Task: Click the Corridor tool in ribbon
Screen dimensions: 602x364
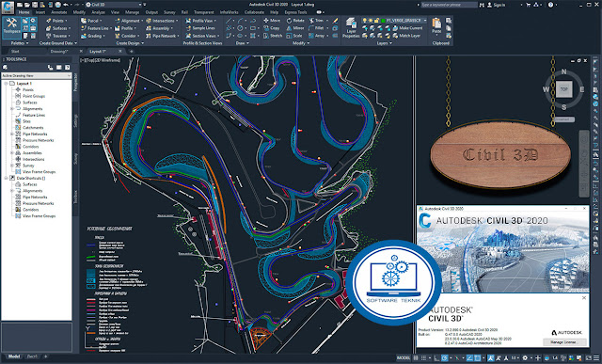Action: [x=127, y=36]
